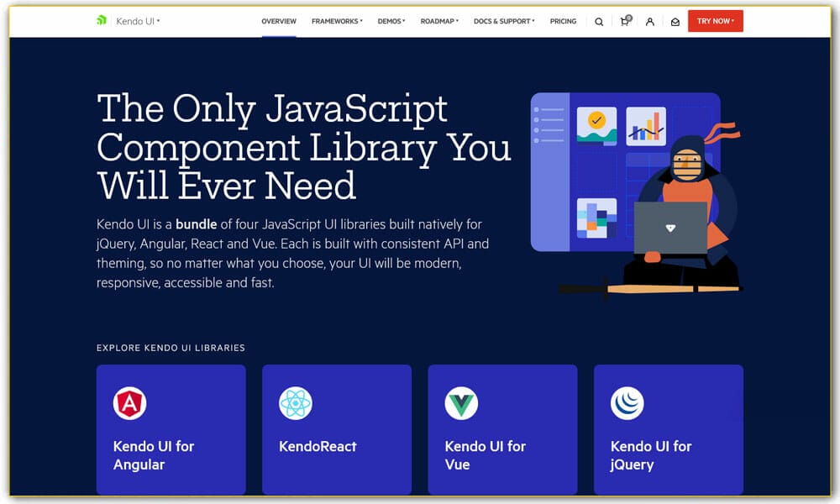840x504 pixels.
Task: Open search using the magnifying glass icon
Action: (x=598, y=21)
